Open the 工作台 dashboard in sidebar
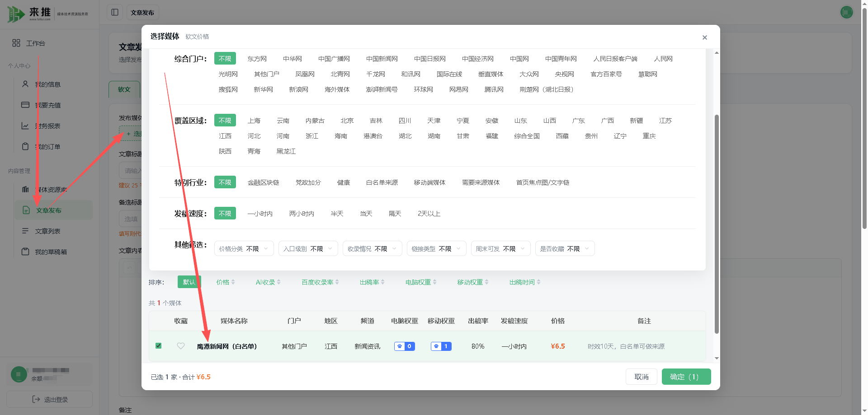The image size is (868, 415). click(x=29, y=43)
